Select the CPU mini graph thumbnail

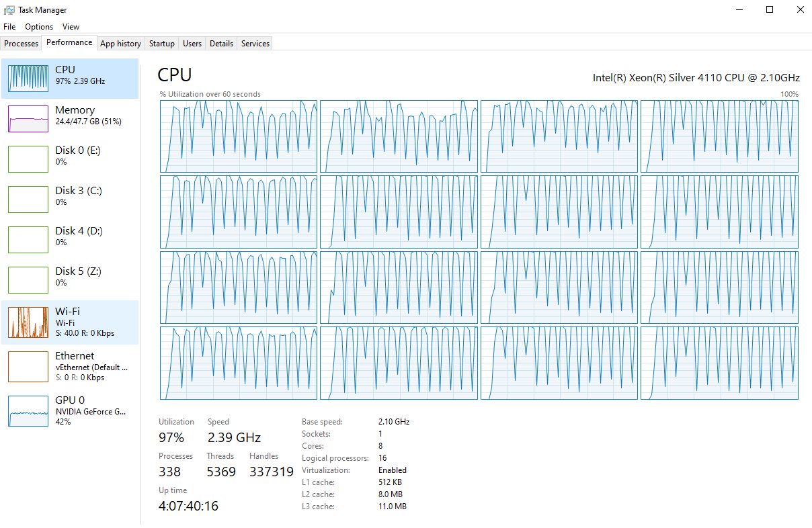(28, 79)
